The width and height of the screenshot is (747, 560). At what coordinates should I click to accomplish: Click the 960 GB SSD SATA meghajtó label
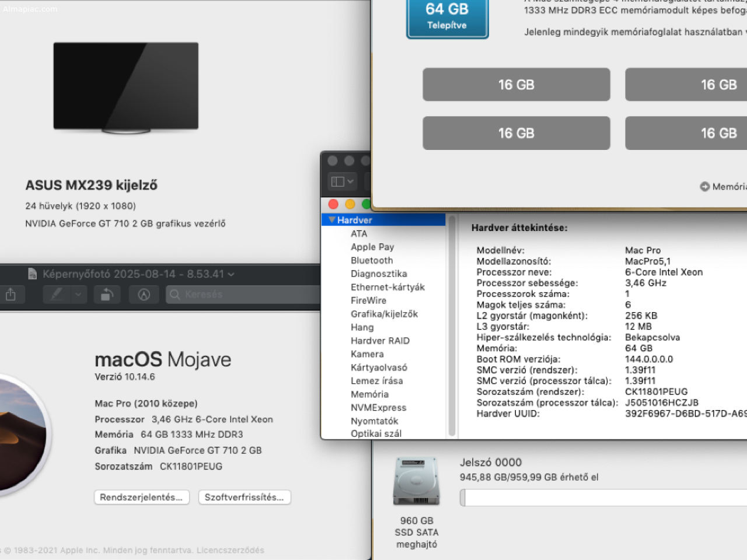[417, 532]
